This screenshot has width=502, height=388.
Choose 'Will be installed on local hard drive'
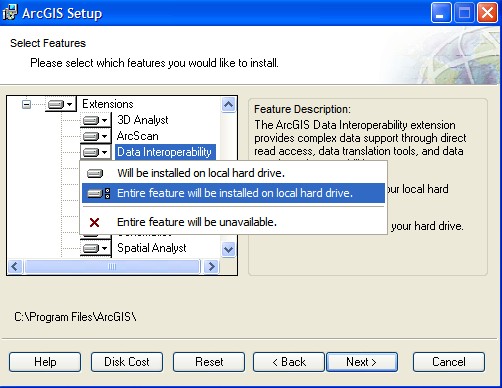point(233,173)
